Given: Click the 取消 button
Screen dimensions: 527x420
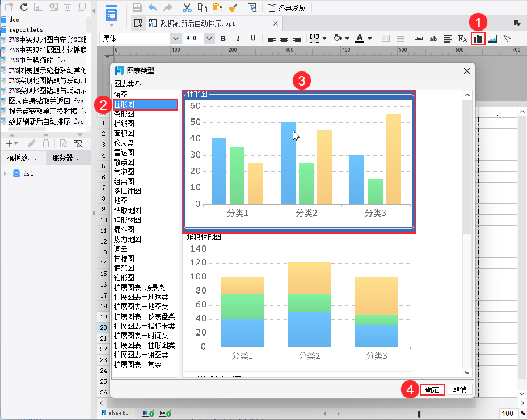Looking at the screenshot, I should point(460,389).
